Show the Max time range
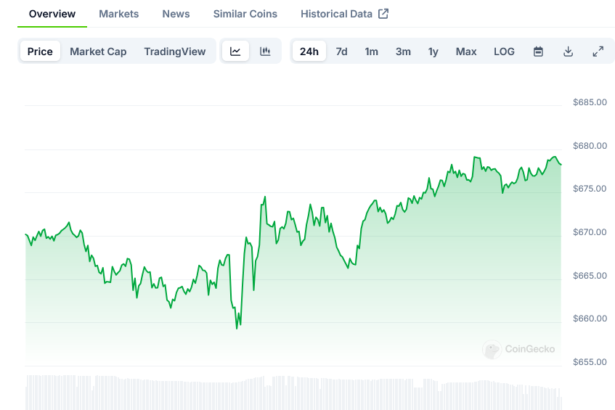Image resolution: width=615 pixels, height=410 pixels. (466, 51)
